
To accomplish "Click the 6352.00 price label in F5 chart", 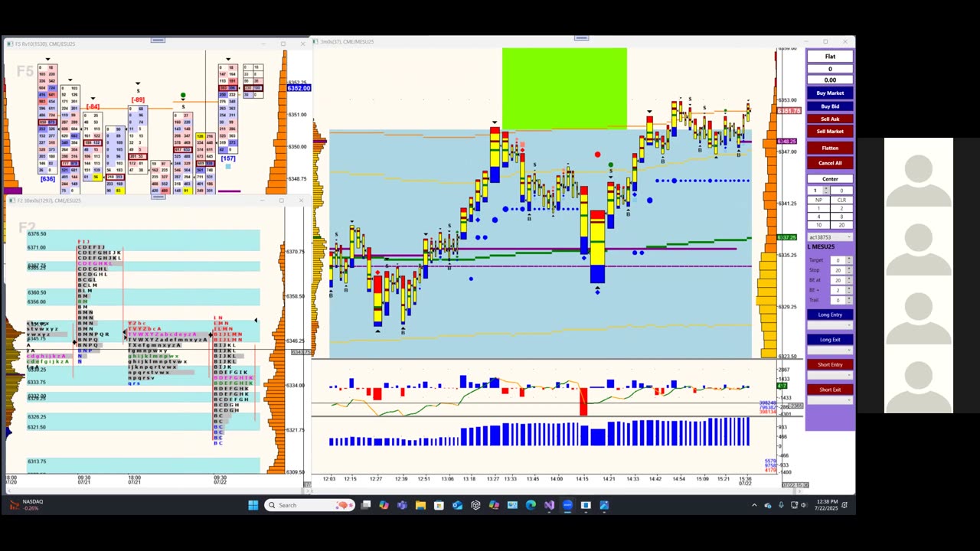I will 299,88.
